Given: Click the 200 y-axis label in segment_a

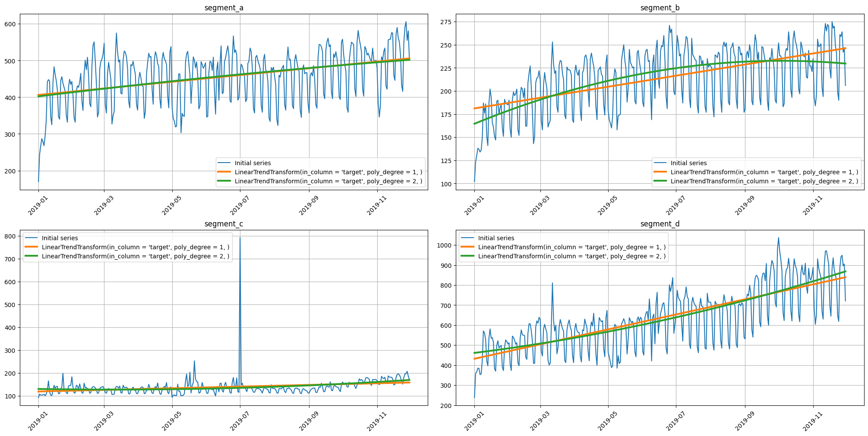Looking at the screenshot, I should tap(10, 171).
